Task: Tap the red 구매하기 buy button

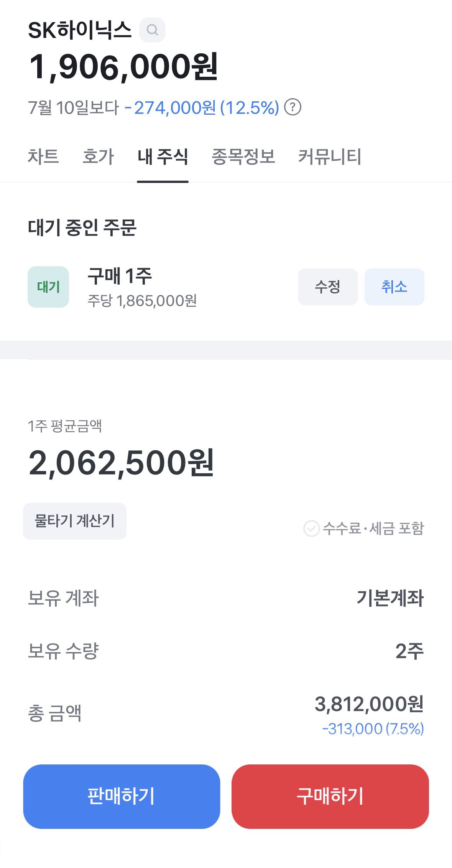Action: [330, 797]
